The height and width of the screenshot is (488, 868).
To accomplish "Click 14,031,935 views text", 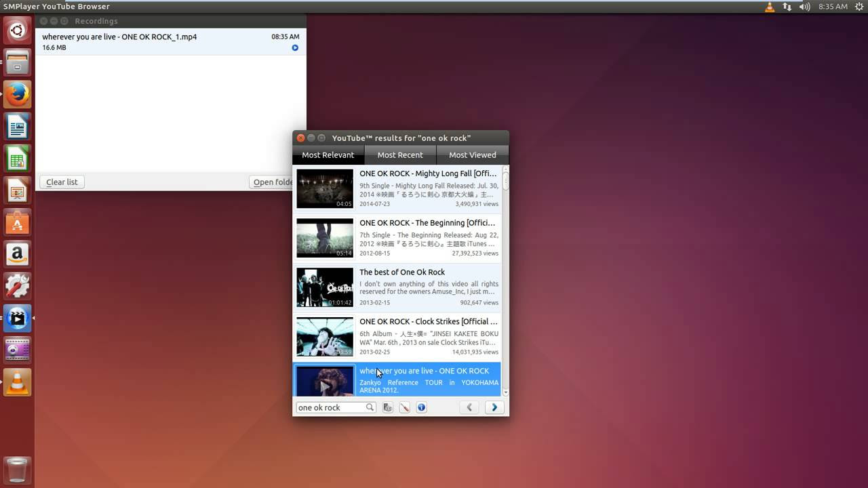I will click(x=475, y=352).
